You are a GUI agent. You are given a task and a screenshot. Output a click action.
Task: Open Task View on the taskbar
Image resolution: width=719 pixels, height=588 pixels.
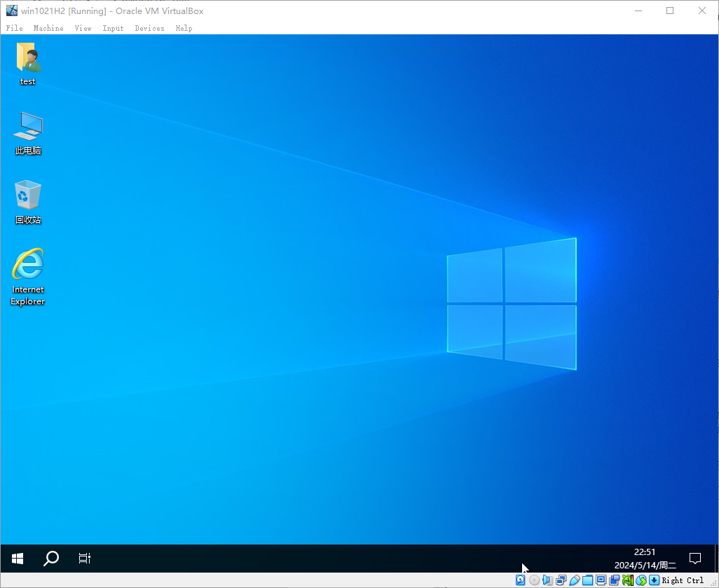tap(84, 559)
